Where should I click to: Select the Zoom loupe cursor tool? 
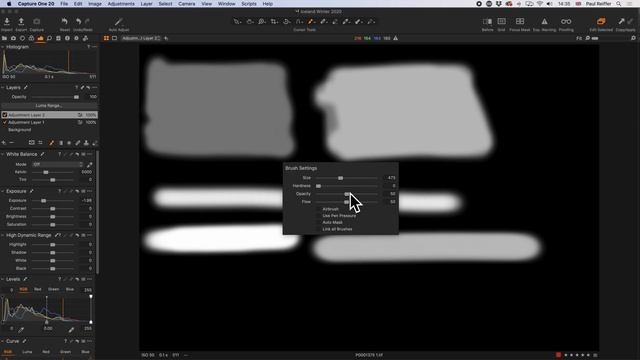tap(262, 22)
